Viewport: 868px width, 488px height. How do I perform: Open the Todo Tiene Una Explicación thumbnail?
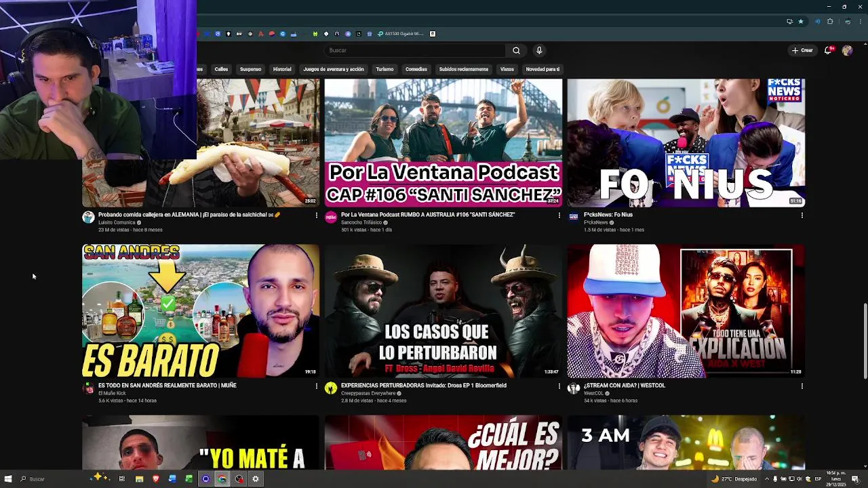[x=686, y=310]
